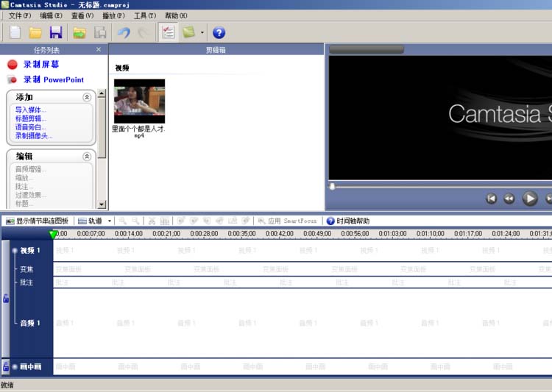Open Help with the blue question mark icon
This screenshot has height=392, width=552.
219,32
